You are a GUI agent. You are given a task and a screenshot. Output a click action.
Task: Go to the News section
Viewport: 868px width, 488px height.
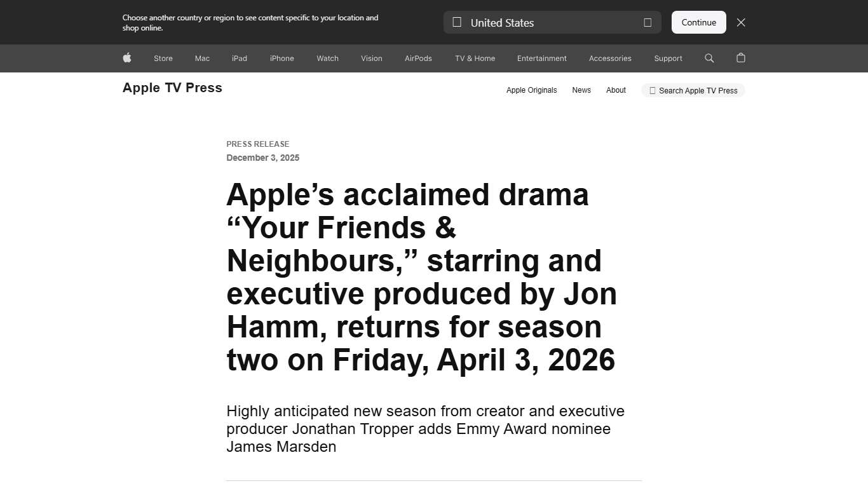click(x=581, y=90)
